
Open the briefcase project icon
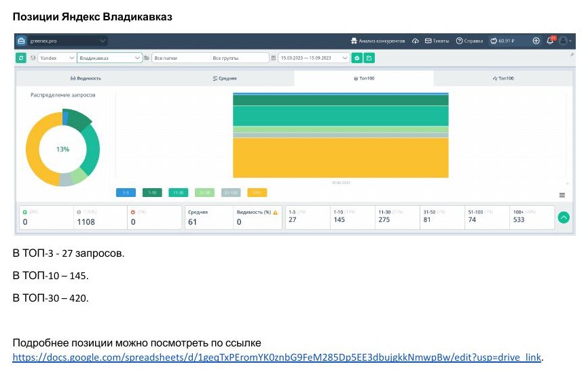point(21,41)
